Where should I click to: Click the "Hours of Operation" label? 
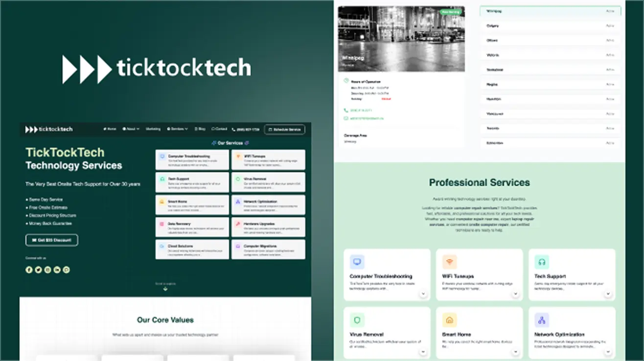pyautogui.click(x=366, y=81)
